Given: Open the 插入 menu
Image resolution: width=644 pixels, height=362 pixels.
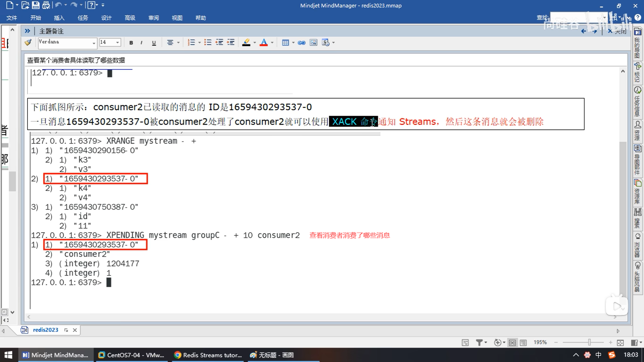Looking at the screenshot, I should [x=59, y=18].
